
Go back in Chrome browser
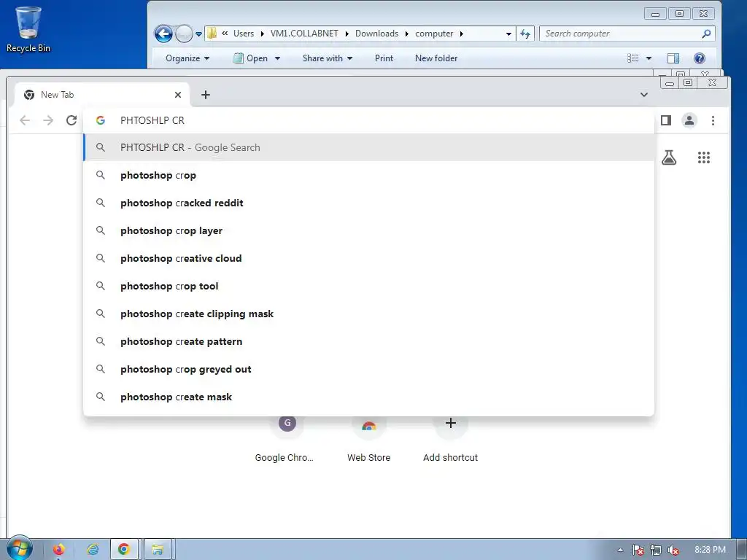(x=25, y=120)
